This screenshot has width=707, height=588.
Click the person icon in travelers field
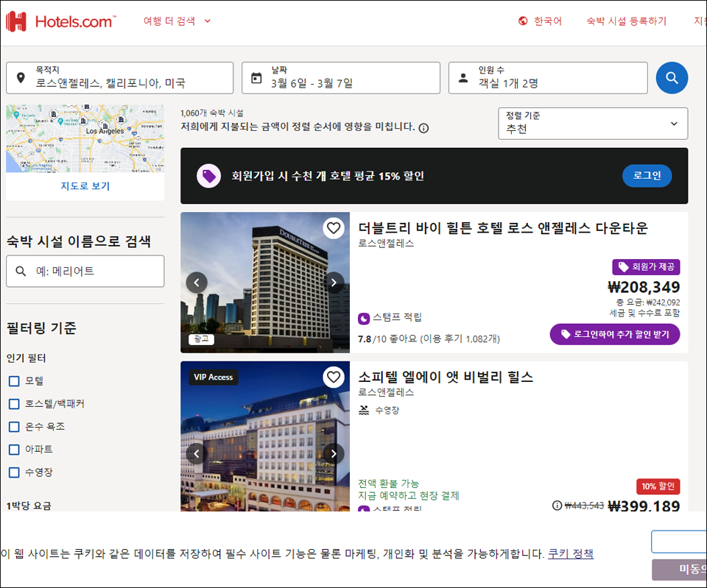463,78
